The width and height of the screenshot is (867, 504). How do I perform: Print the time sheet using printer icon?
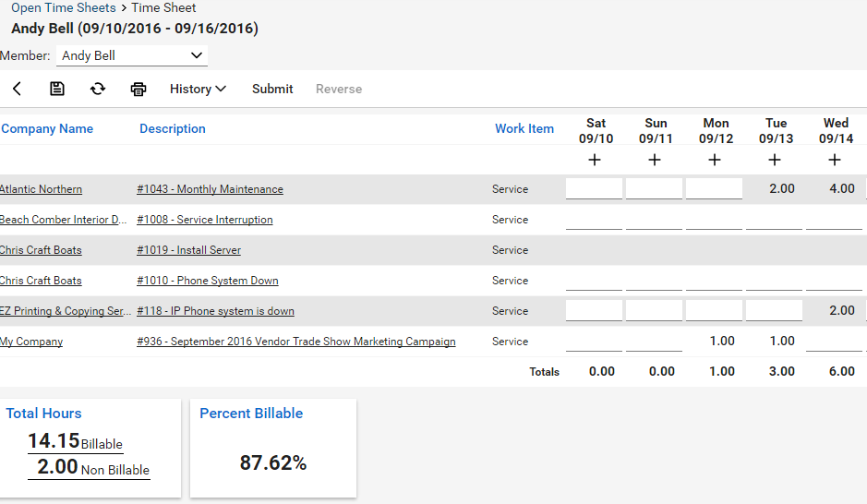point(138,90)
